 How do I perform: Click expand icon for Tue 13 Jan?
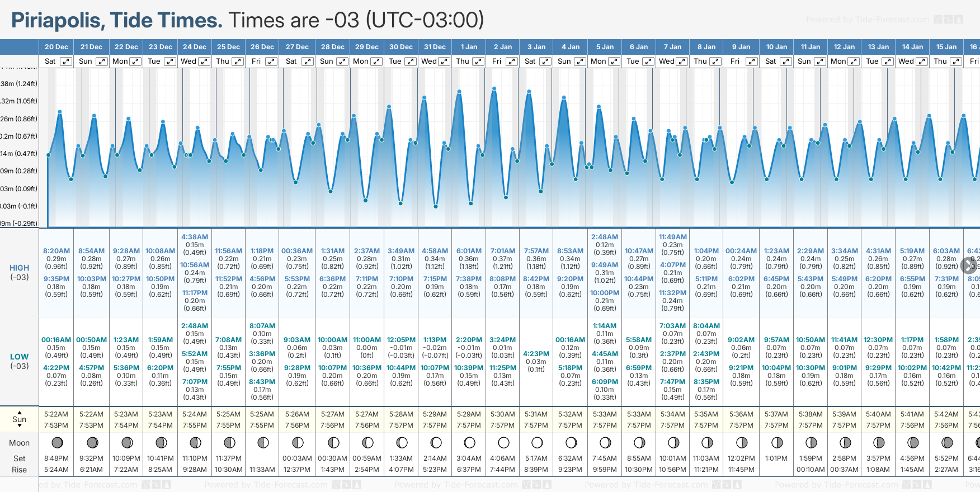(887, 61)
